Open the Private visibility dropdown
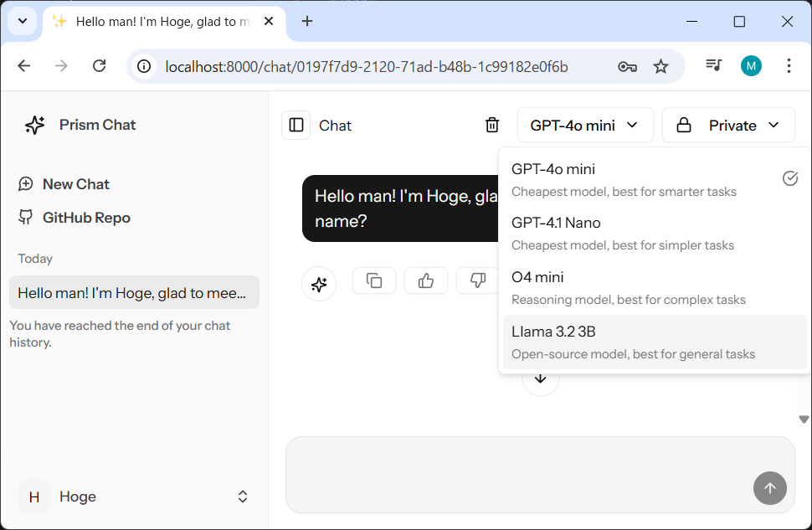The width and height of the screenshot is (812, 530). tap(728, 125)
